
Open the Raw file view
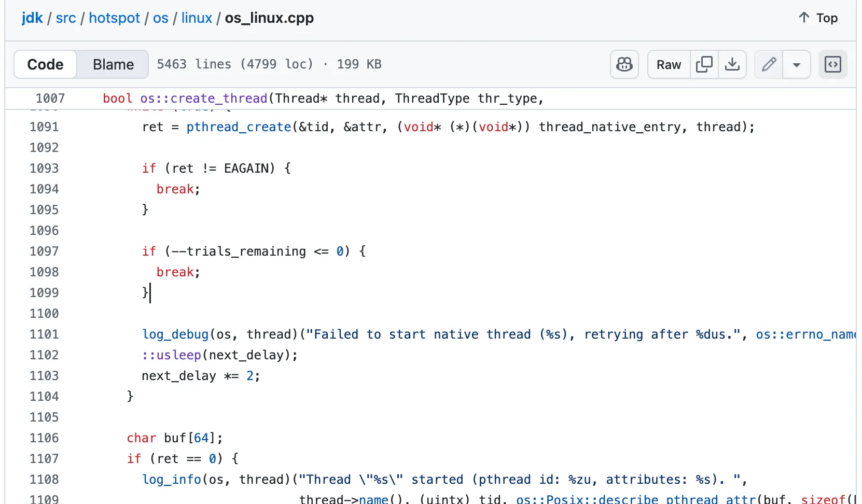point(669,64)
